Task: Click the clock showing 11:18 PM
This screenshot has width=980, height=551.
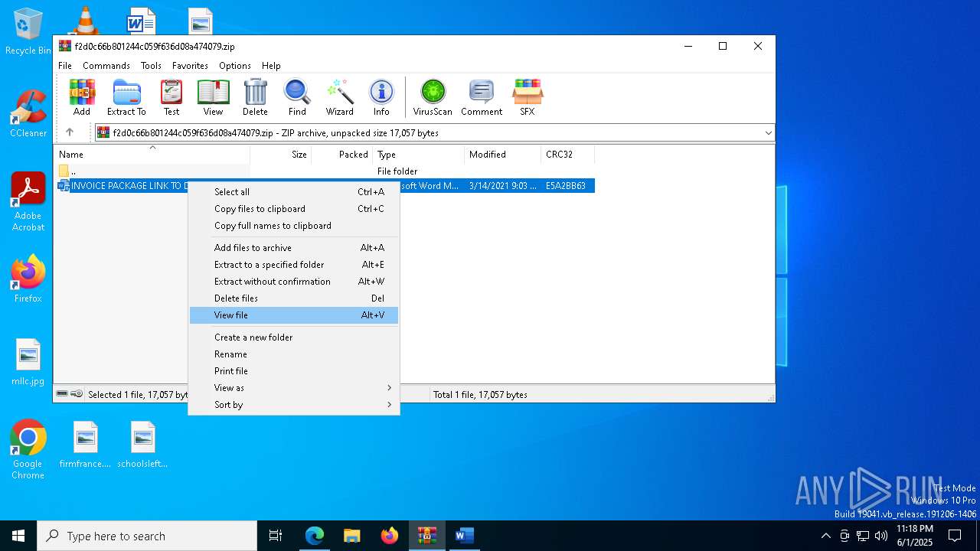Action: pos(914,536)
